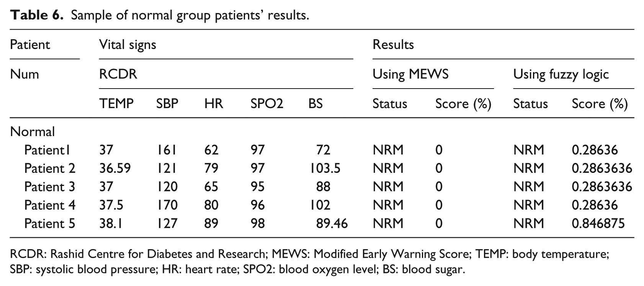The width and height of the screenshot is (644, 286).
Task: Select the Vital signs header
Action: coord(127,45)
